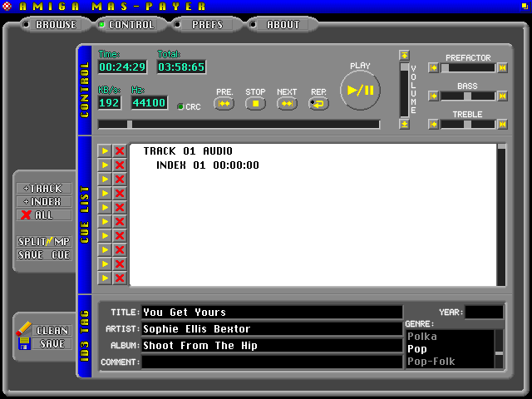Click the Stop playback button
The height and width of the screenshot is (399, 532).
point(255,104)
